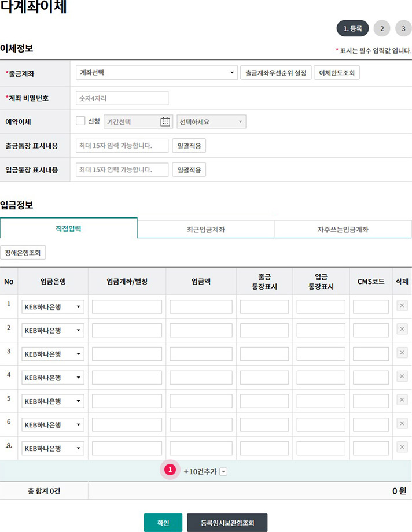Delete row 4 with its X icon
Screen dimensions: 412x532
click(x=402, y=376)
